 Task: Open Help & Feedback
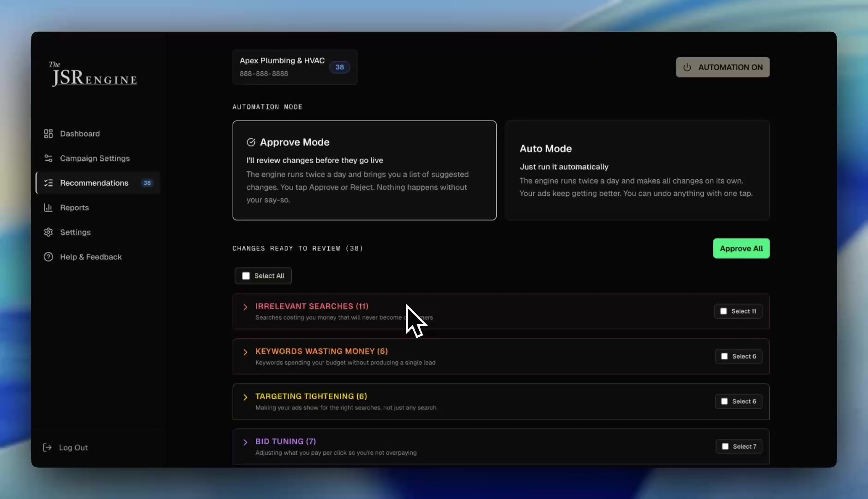[x=97, y=257]
